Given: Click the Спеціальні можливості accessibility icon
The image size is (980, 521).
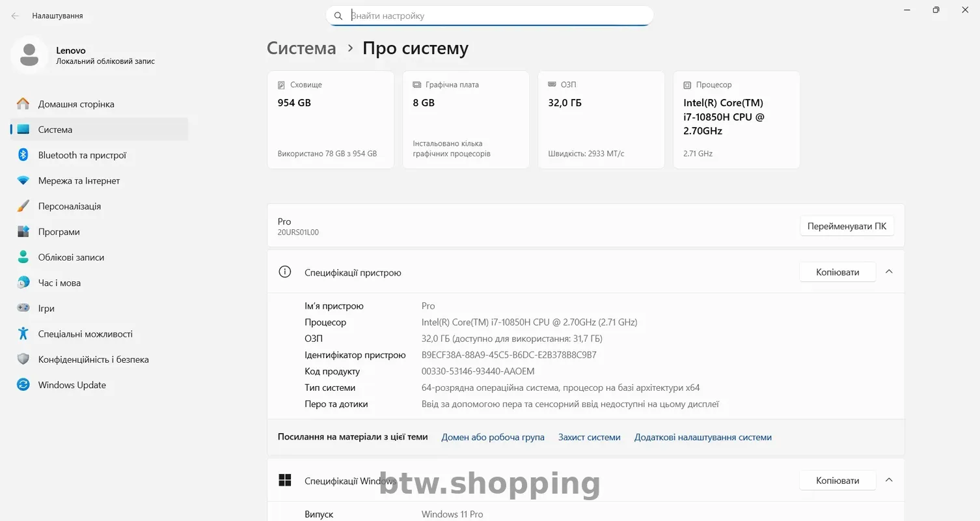Looking at the screenshot, I should pyautogui.click(x=23, y=333).
